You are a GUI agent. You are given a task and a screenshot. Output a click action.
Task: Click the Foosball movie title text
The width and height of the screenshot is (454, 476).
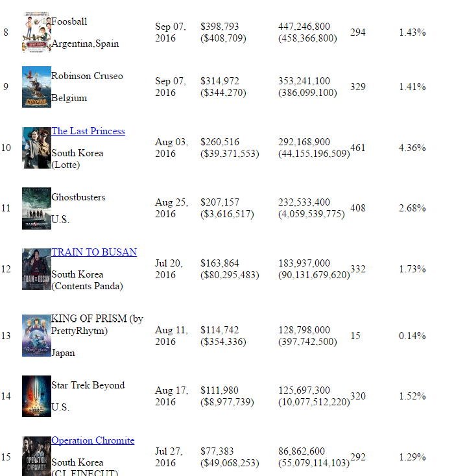69,21
